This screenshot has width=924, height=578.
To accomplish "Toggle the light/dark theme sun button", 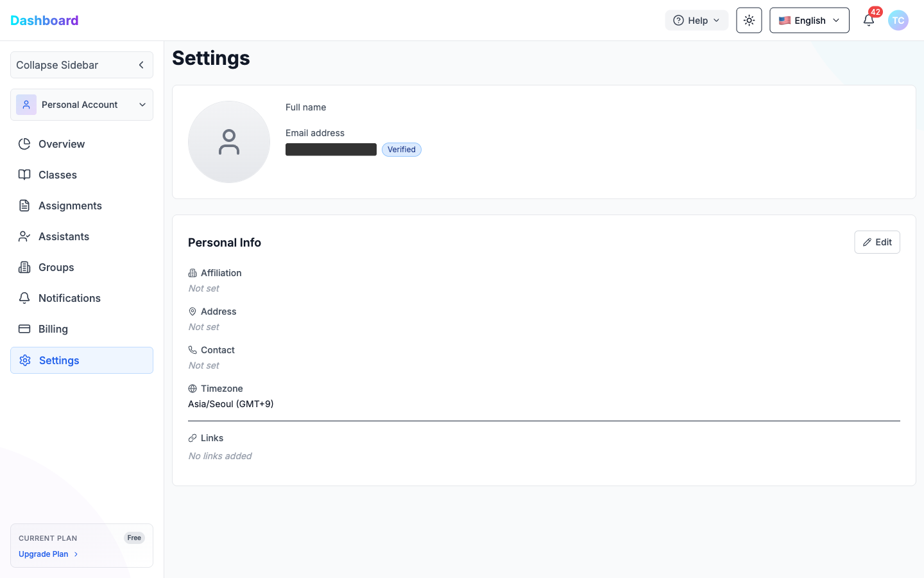I will 749,21.
